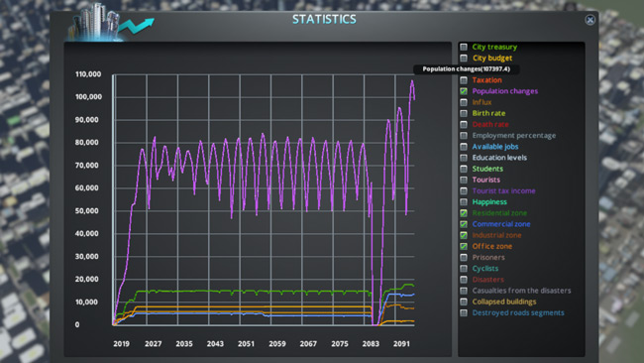This screenshot has width=644, height=363.
Task: Click the 2051 year axis label
Action: pyautogui.click(x=246, y=344)
